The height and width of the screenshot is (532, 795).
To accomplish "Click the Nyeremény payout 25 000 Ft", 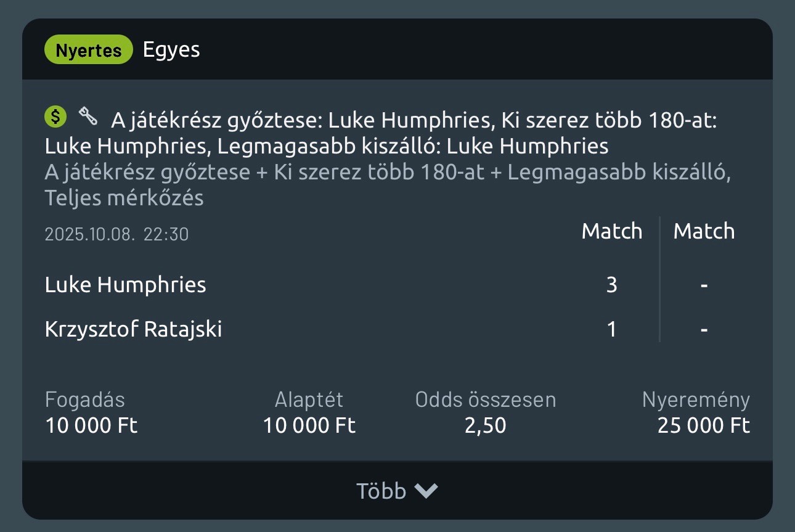I will click(703, 425).
